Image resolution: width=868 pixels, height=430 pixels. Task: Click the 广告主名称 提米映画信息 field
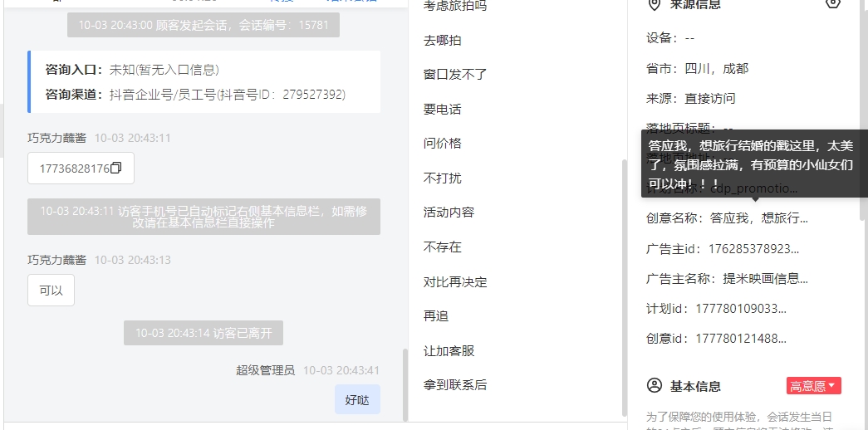click(x=727, y=278)
